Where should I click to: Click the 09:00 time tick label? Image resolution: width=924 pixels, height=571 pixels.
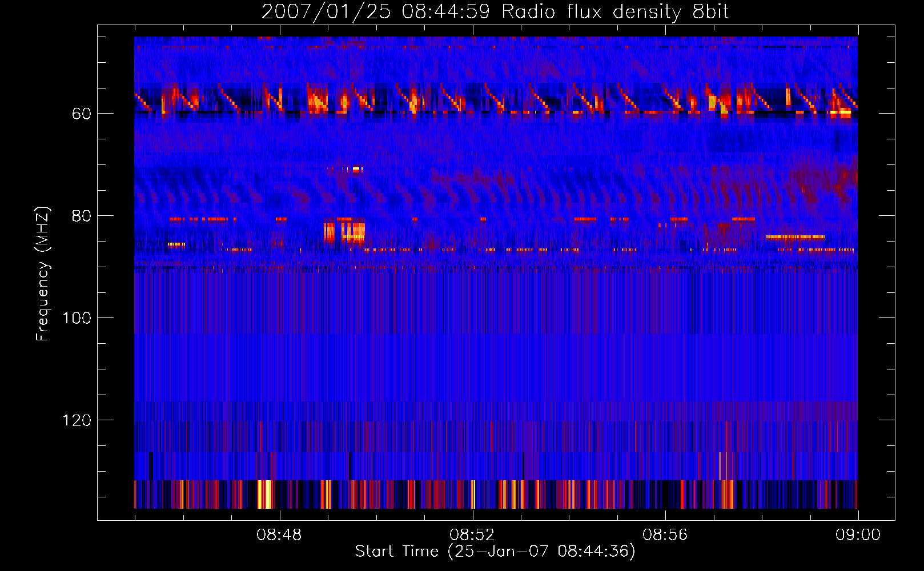pos(858,535)
